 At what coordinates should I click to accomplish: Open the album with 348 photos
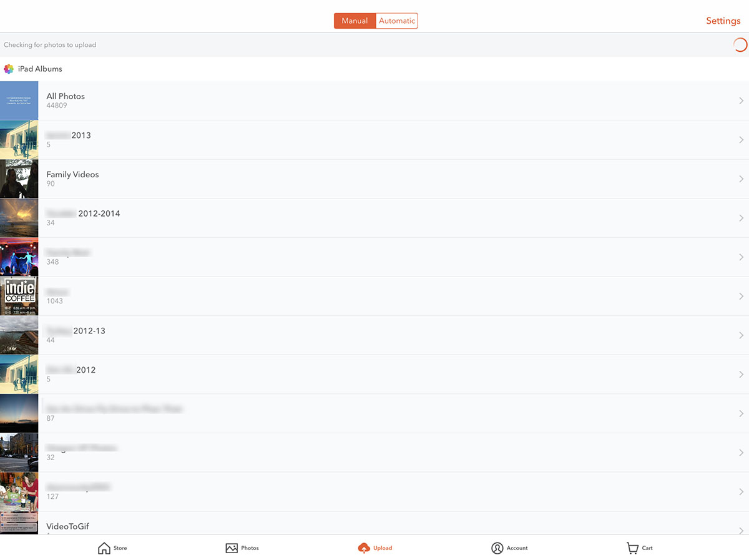374,257
